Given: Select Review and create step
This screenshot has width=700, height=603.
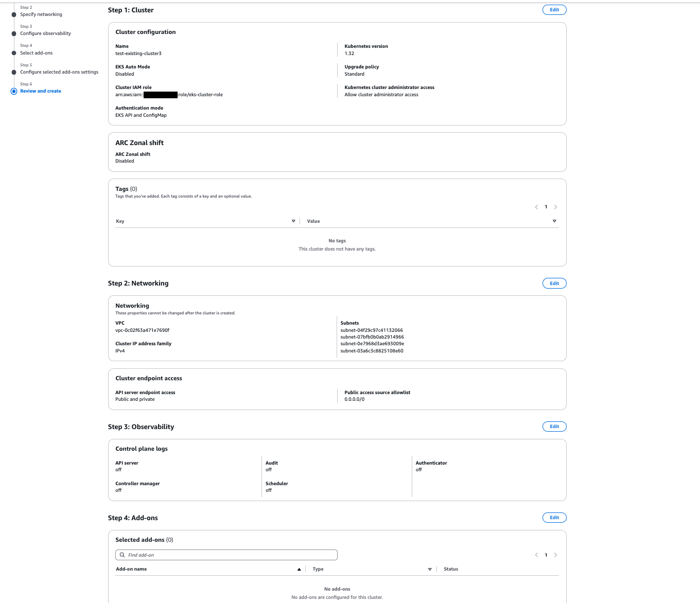Looking at the screenshot, I should pos(41,91).
